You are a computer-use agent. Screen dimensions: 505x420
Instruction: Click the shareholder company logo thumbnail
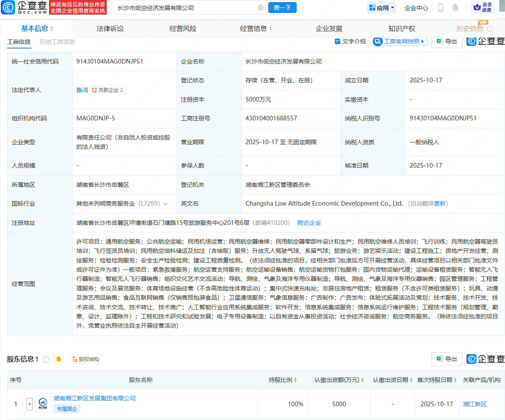44,404
